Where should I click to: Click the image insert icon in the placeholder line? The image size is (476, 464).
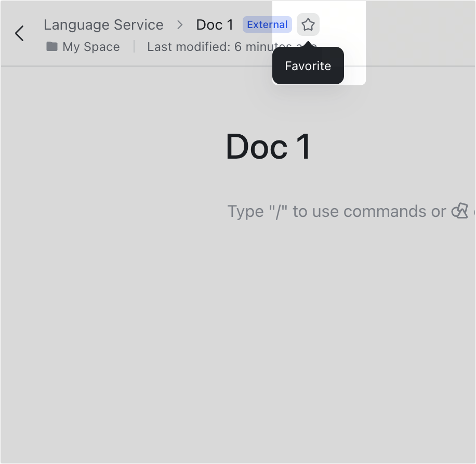pyautogui.click(x=459, y=211)
